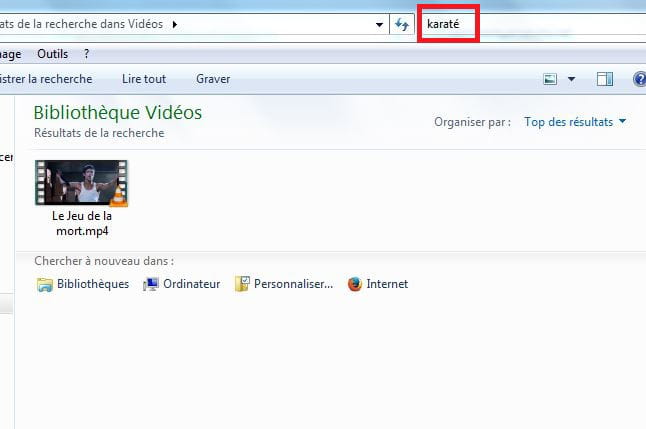Click Lire tout in the toolbar
The height and width of the screenshot is (429, 646).
coord(144,79)
